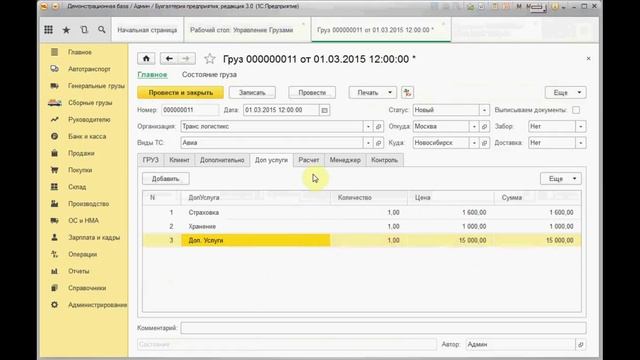Open Еще menu above services table
Viewport: 640px width, 360px height.
pos(561,179)
